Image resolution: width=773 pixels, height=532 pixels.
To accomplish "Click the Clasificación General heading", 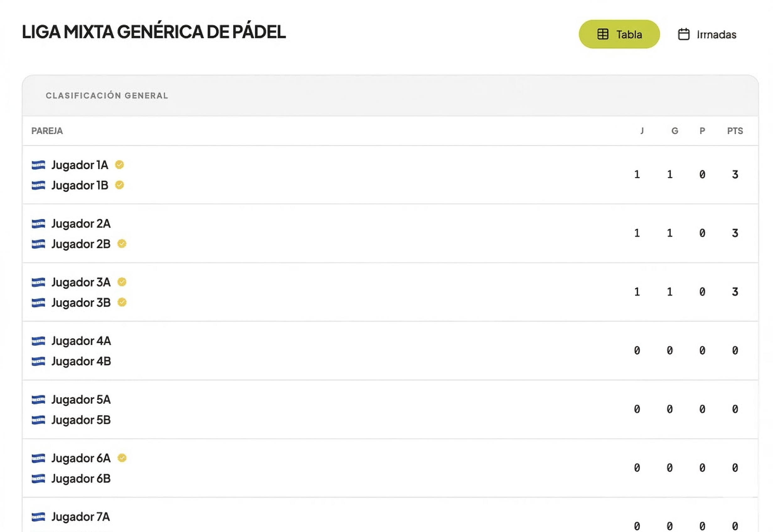I will (107, 96).
